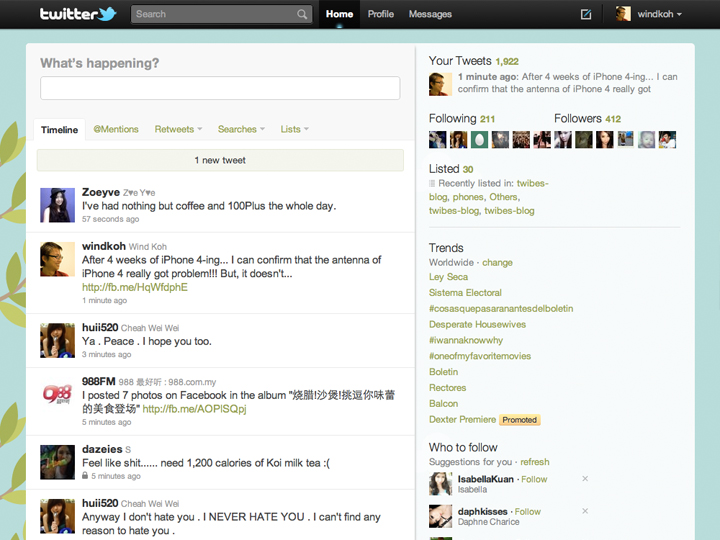Image resolution: width=720 pixels, height=540 pixels.
Task: Open link http://fb.me/AOPlSQpj
Action: [x=194, y=409]
